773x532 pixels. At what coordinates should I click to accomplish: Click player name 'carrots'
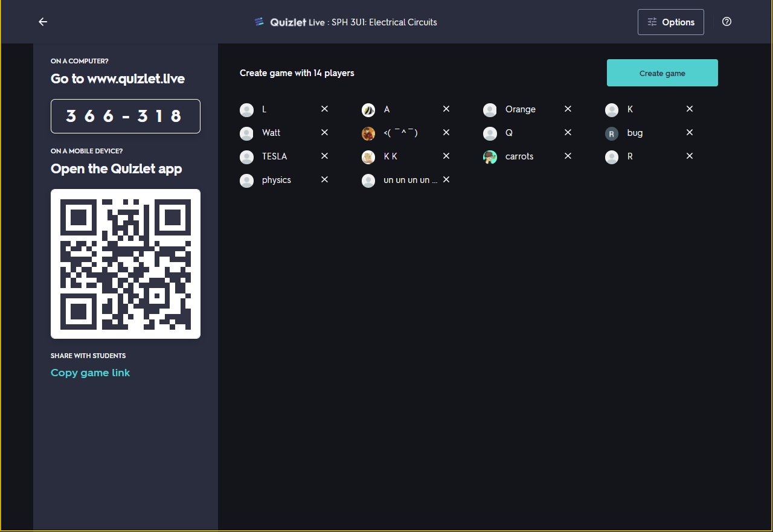click(x=519, y=156)
